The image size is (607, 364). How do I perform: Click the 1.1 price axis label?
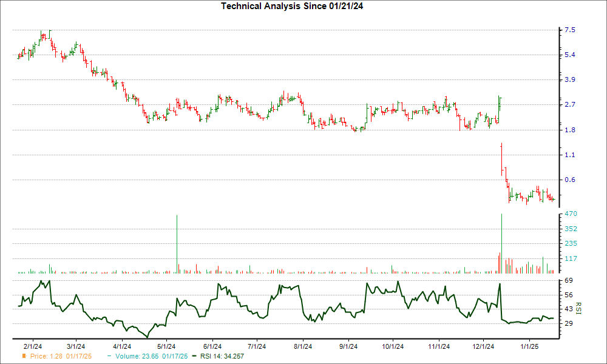point(570,155)
